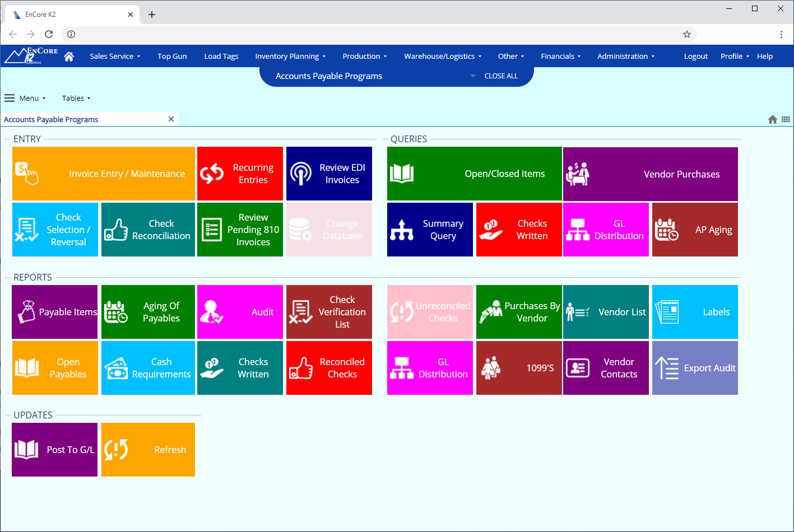Expand the Administration dropdown menu
Viewport: 794px width, 532px height.
tap(625, 57)
